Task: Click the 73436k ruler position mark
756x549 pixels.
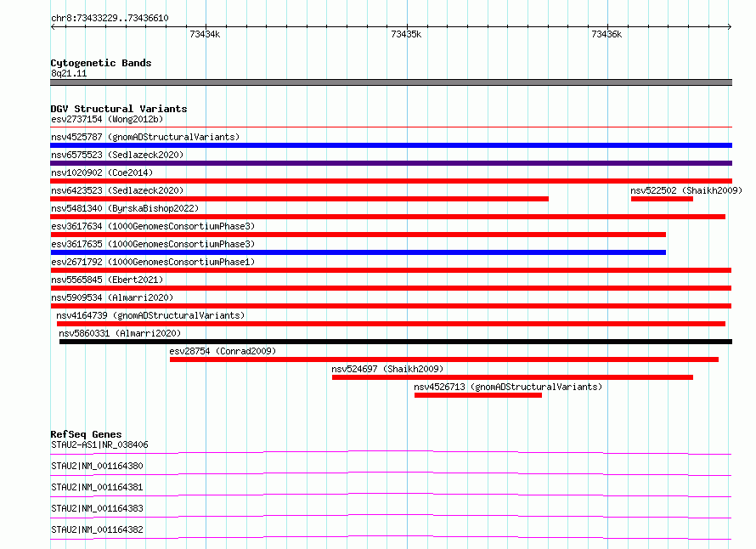Action: click(x=606, y=34)
